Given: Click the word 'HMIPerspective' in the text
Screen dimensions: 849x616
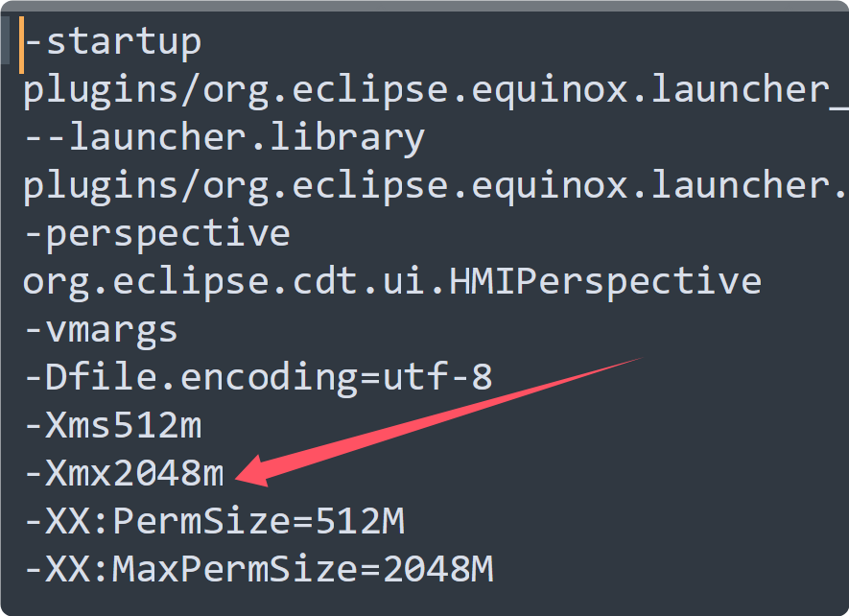Looking at the screenshot, I should point(605,282).
